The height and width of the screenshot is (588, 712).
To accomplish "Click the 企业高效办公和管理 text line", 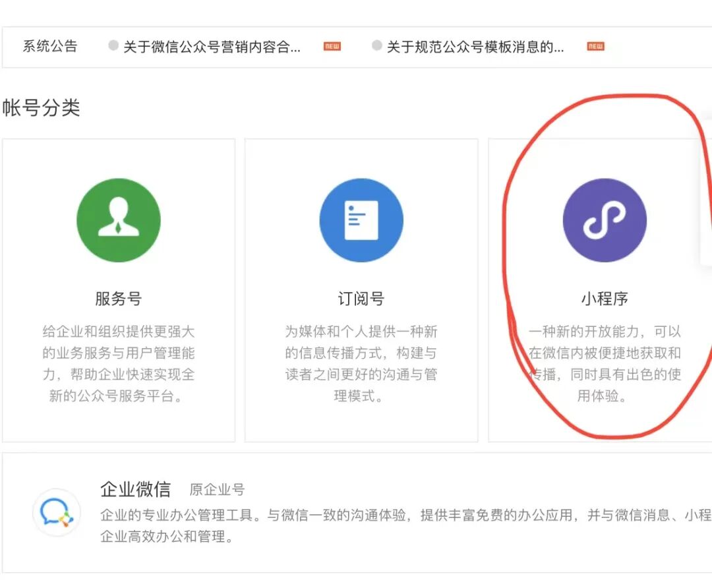I will click(x=167, y=537).
